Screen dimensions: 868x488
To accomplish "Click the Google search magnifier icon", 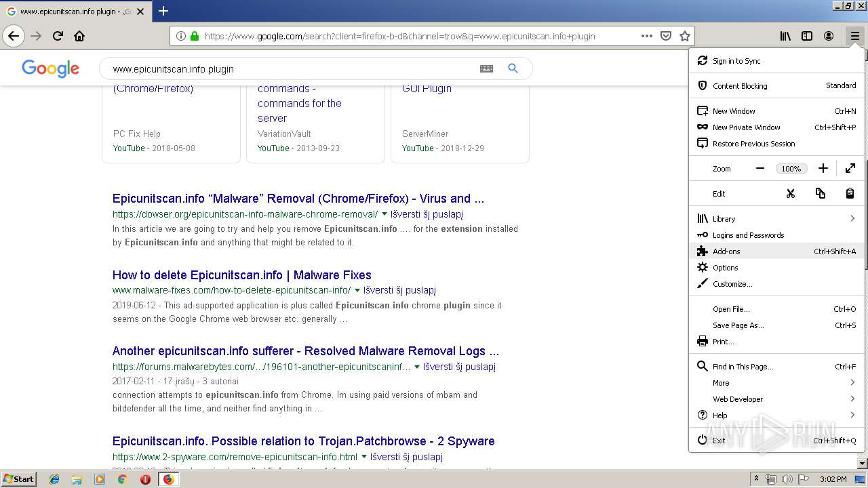I will click(513, 68).
